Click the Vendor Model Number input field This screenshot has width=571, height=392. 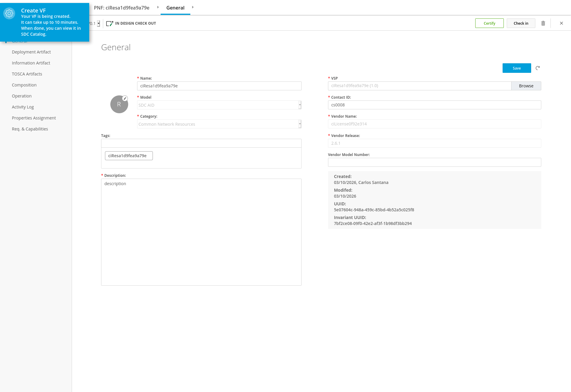tap(434, 162)
